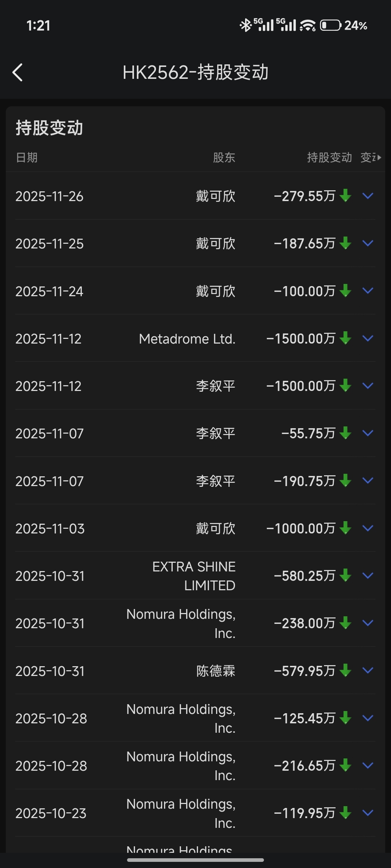Tap the green down arrow beside -55.75万
The width and height of the screenshot is (391, 868).
[x=345, y=433]
